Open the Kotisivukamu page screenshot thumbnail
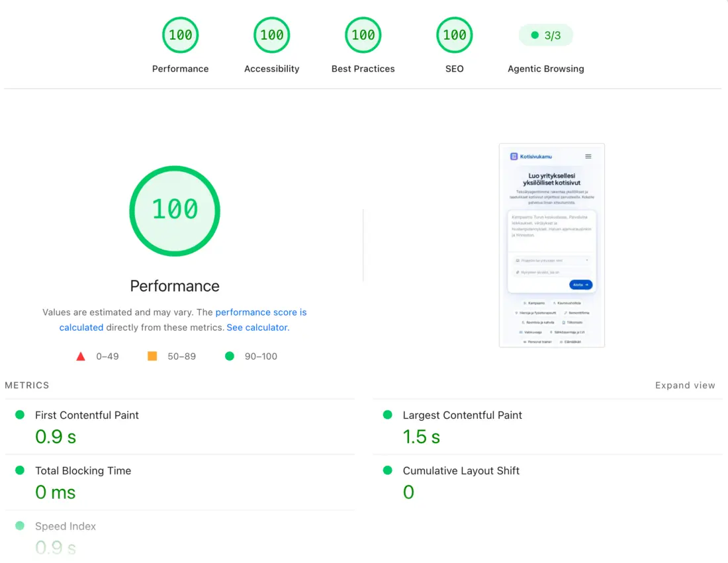This screenshot has height=563, width=728. click(551, 245)
